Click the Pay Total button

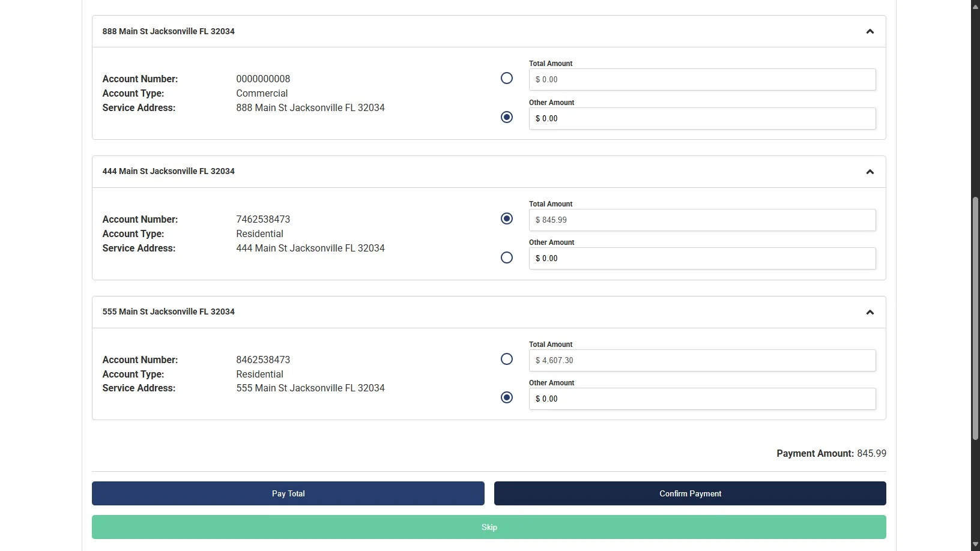coord(288,493)
